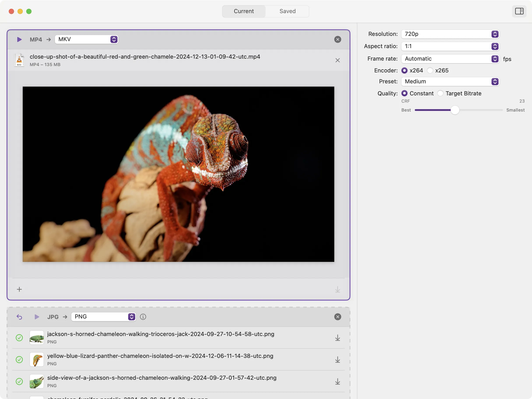Click checkmark for yellow-blue-lizard file
Image resolution: width=532 pixels, height=399 pixels.
pos(19,360)
